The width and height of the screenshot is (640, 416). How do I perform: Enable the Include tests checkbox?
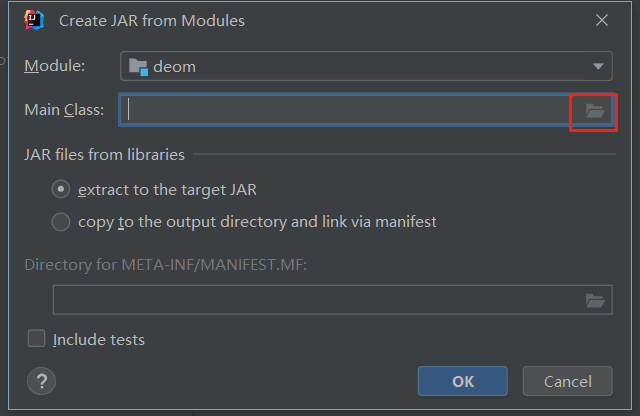pyautogui.click(x=37, y=339)
